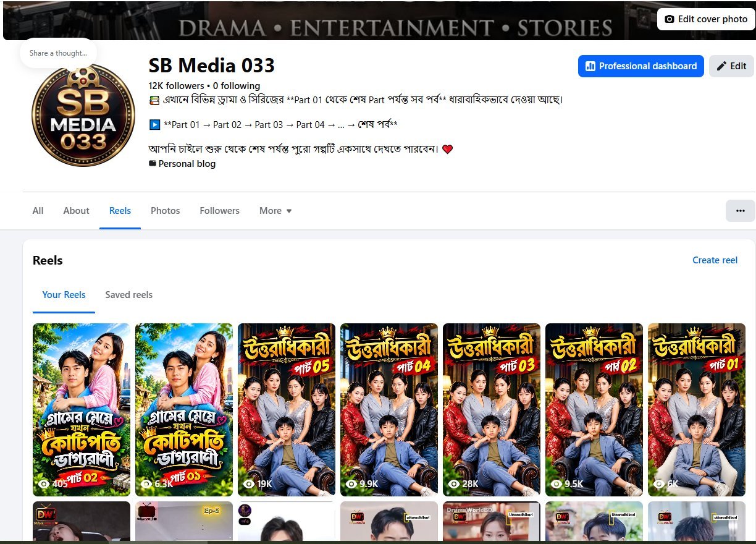Image resolution: width=756 pixels, height=544 pixels.
Task: Open the reel labeled Part 04
Action: click(389, 409)
